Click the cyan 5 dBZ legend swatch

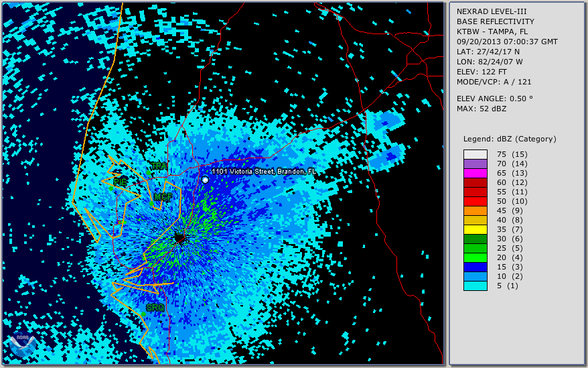(x=475, y=286)
